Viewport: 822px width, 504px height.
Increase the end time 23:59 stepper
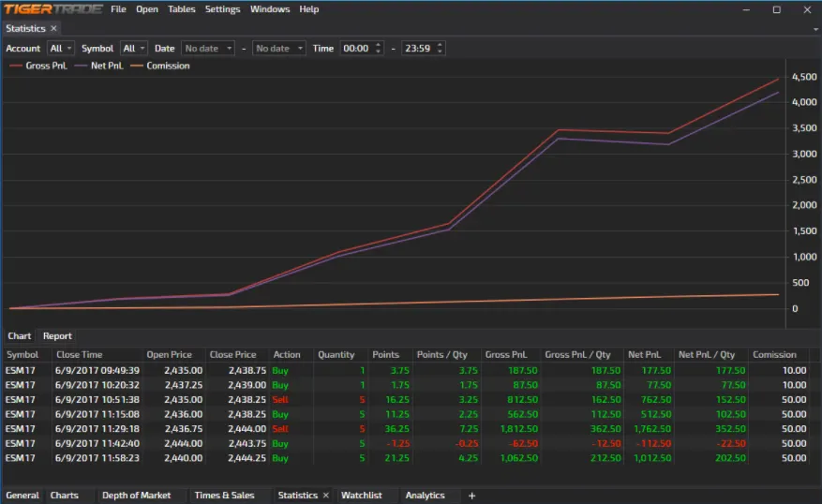tap(440, 45)
